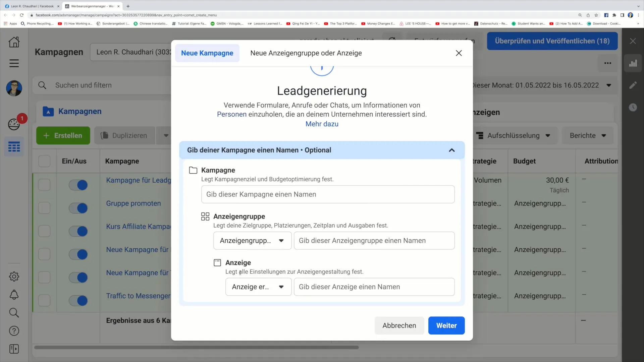Open the Anzeigengruppe dropdown in dialog
The width and height of the screenshot is (644, 362).
pyautogui.click(x=253, y=241)
